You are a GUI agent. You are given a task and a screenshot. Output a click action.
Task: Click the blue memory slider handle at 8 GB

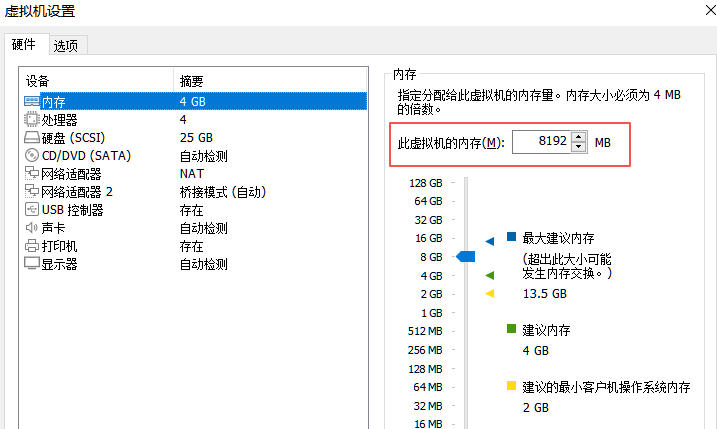[466, 257]
